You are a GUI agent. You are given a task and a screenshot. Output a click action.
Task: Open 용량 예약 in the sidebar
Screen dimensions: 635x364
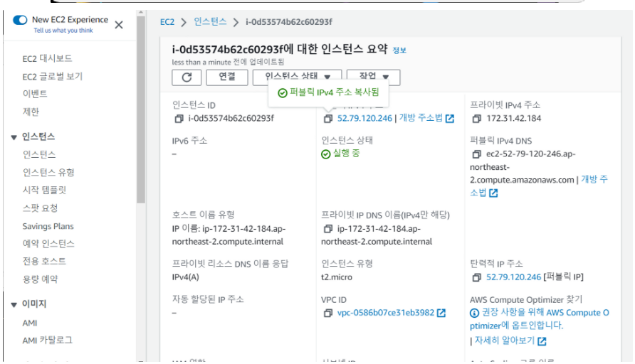[x=40, y=279]
